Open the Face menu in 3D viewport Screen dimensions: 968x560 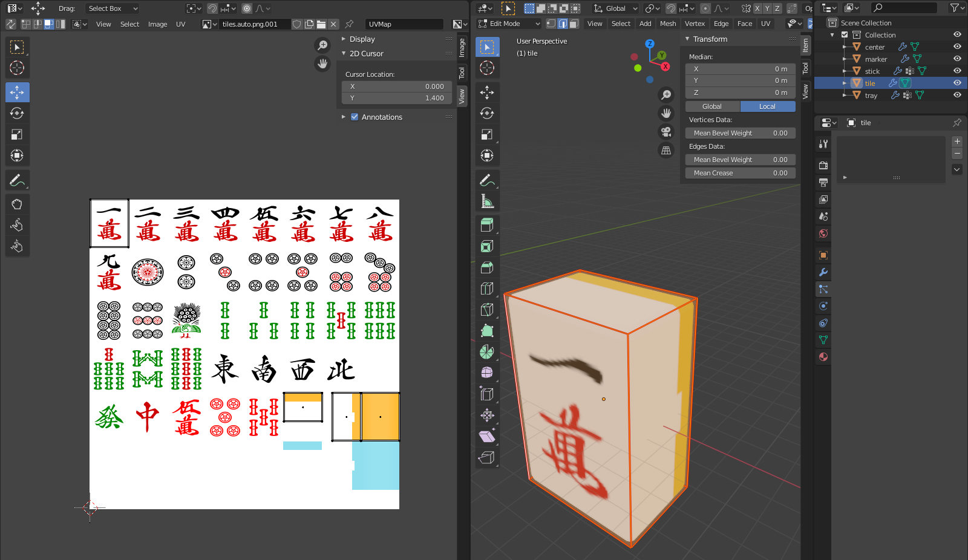coord(745,24)
